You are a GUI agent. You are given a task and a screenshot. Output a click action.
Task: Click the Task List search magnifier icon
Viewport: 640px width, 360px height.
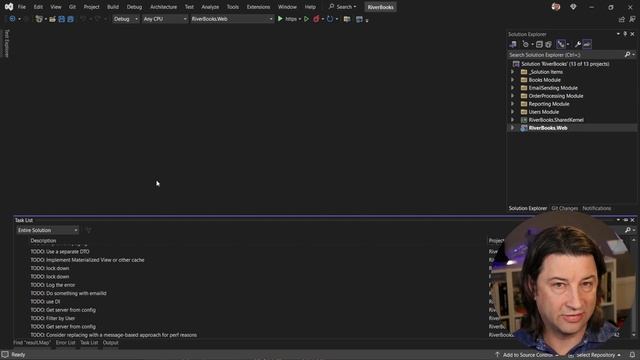coord(628,230)
